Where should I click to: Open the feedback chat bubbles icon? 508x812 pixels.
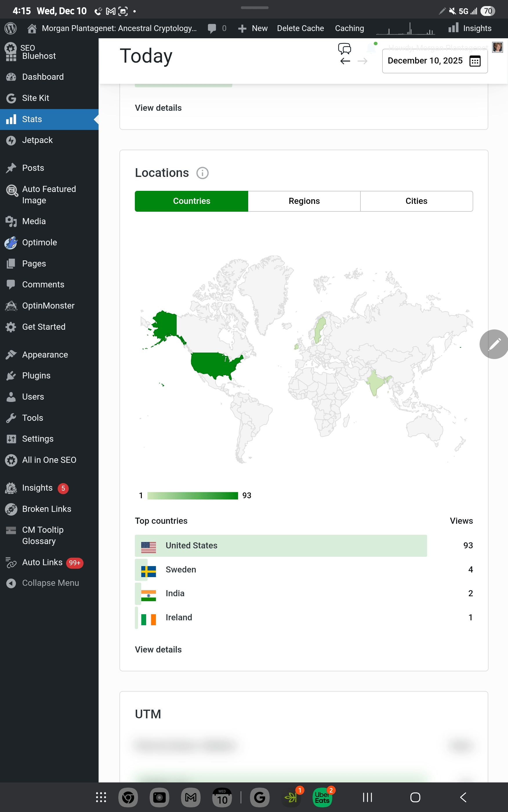(x=344, y=49)
